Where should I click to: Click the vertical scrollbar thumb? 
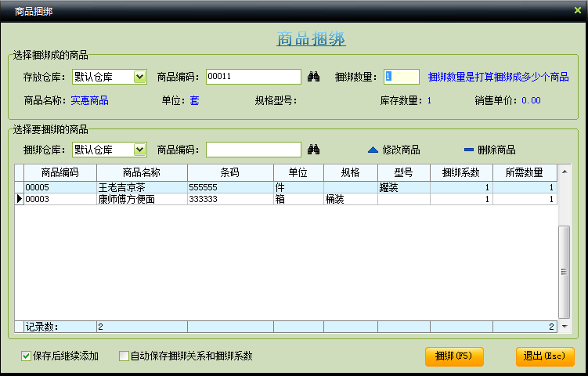click(564, 272)
